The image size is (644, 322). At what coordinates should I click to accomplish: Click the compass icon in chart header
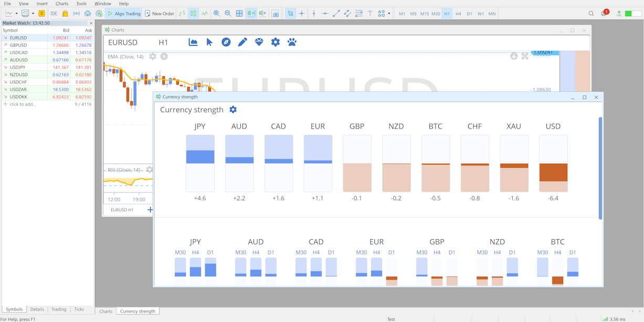point(226,42)
